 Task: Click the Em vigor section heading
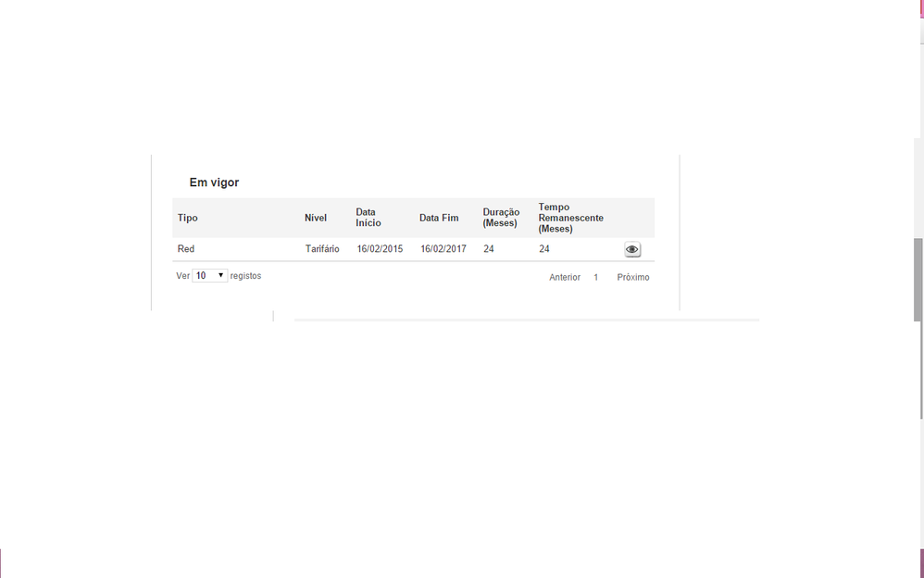(214, 182)
